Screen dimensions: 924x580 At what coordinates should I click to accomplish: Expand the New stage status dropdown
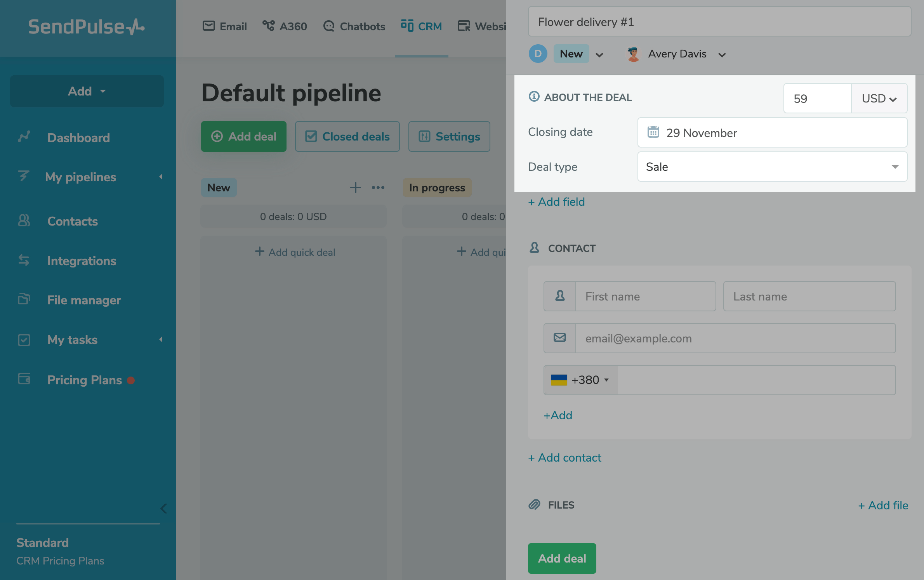599,55
